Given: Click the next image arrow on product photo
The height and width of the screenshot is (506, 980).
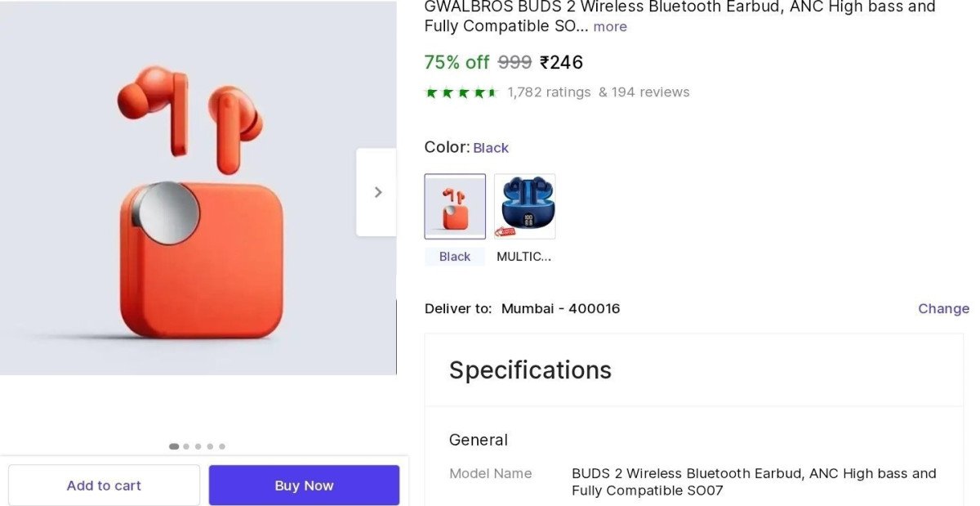Looking at the screenshot, I should [x=376, y=192].
